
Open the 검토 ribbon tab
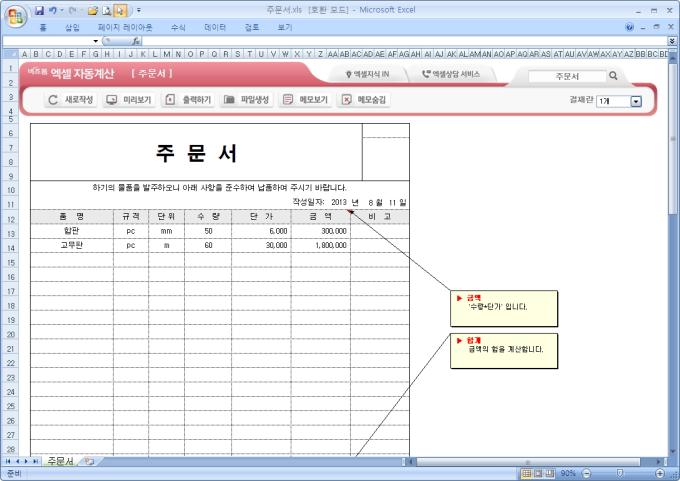[x=252, y=28]
